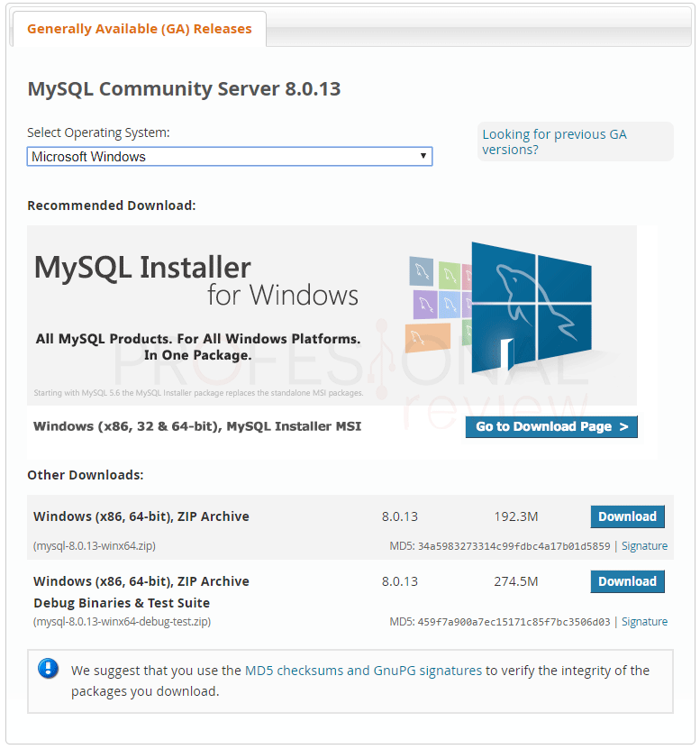Click the Go to Download Page button
The image size is (700, 749).
point(551,426)
